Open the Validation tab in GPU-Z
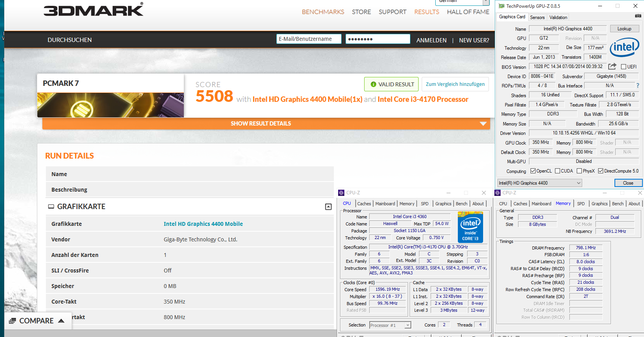 click(558, 17)
